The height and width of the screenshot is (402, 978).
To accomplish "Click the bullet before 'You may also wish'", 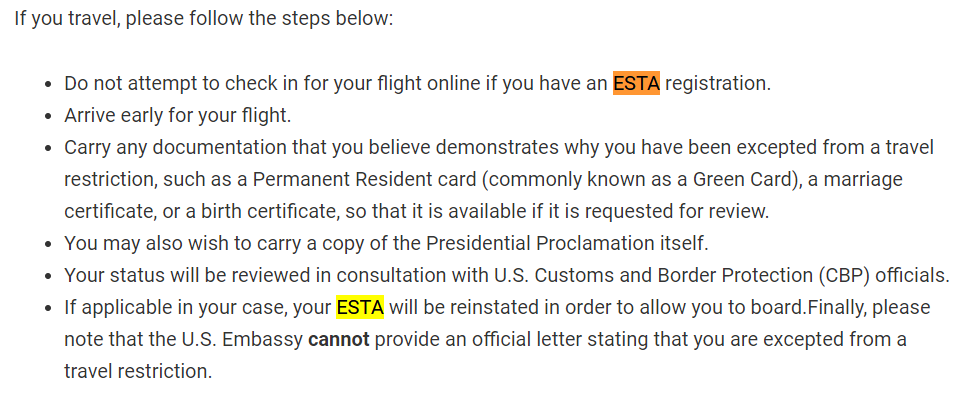I will pos(47,245).
